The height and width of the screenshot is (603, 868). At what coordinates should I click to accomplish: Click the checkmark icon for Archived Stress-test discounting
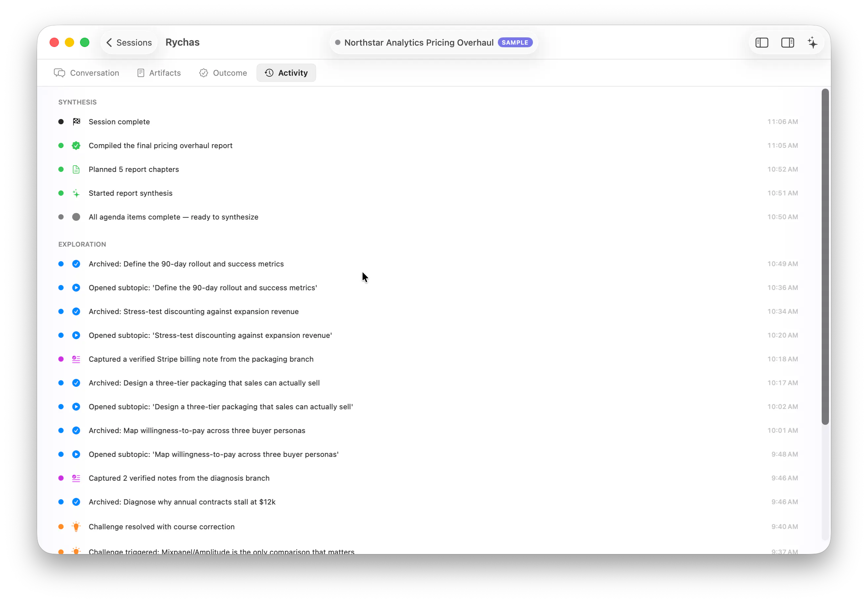coord(76,311)
